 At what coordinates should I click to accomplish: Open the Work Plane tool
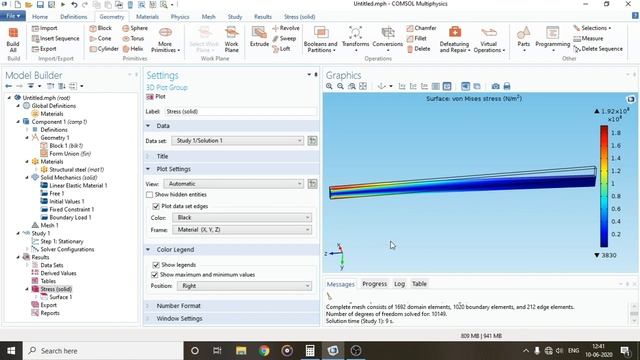(231, 39)
